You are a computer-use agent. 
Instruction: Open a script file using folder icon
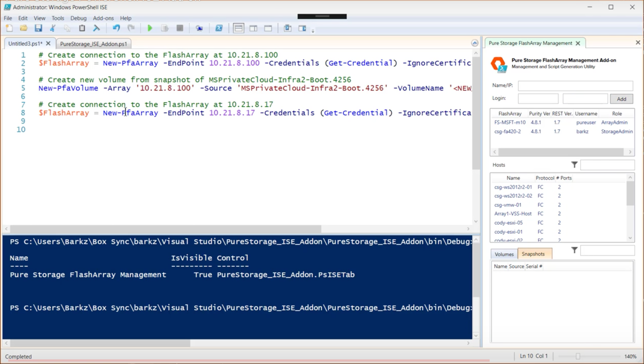[24, 28]
